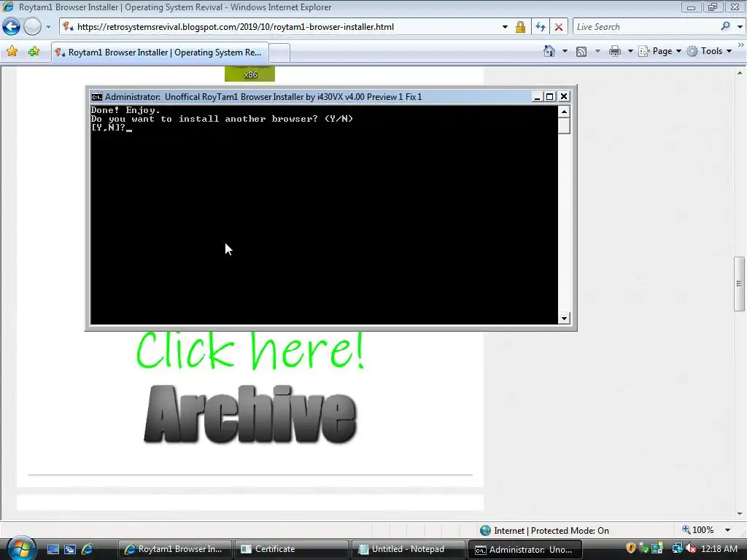
Task: Click the gold security lock icon
Action: 520,27
